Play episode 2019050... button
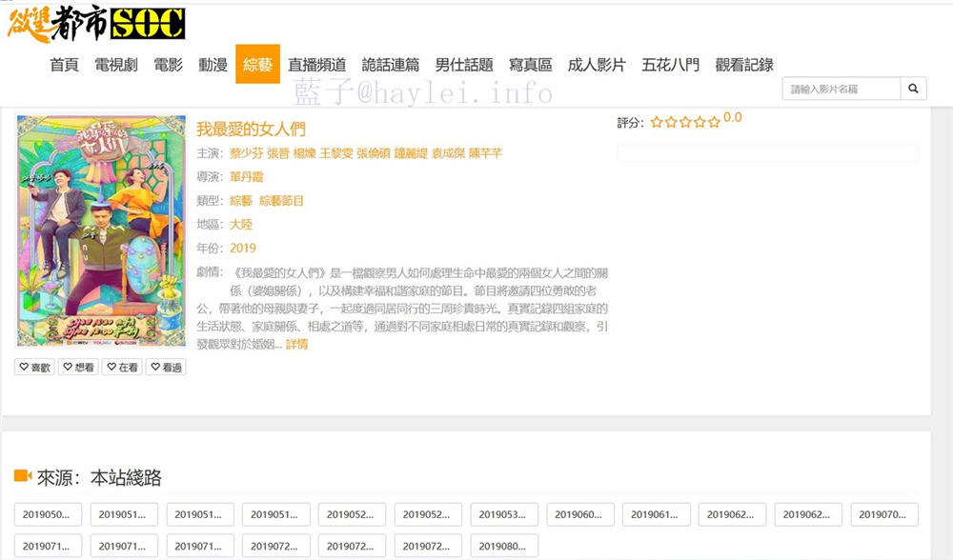 (48, 514)
